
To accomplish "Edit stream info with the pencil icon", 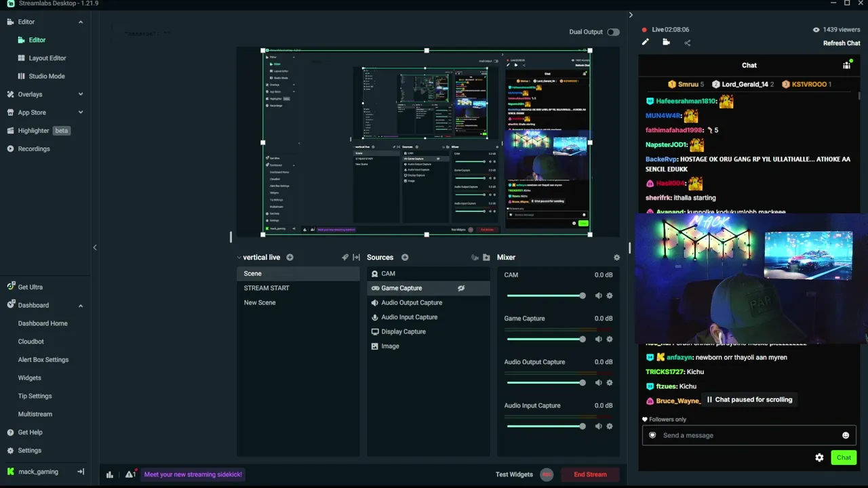I will tap(646, 42).
